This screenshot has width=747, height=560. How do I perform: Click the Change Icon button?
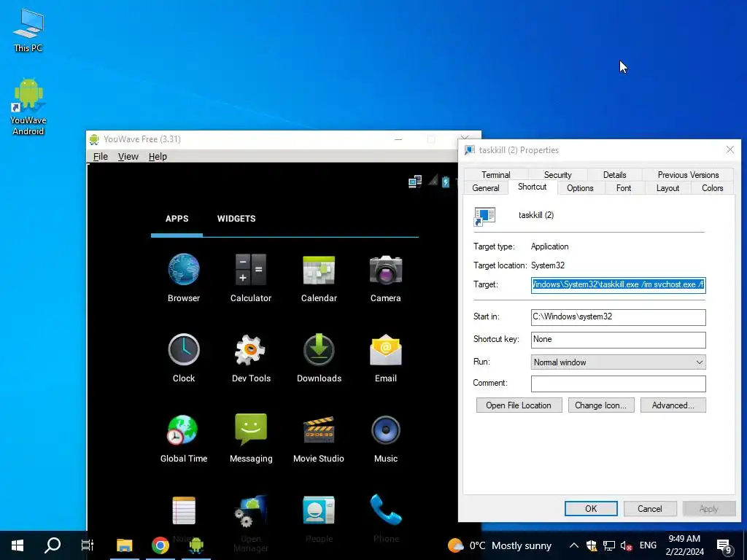coord(601,405)
